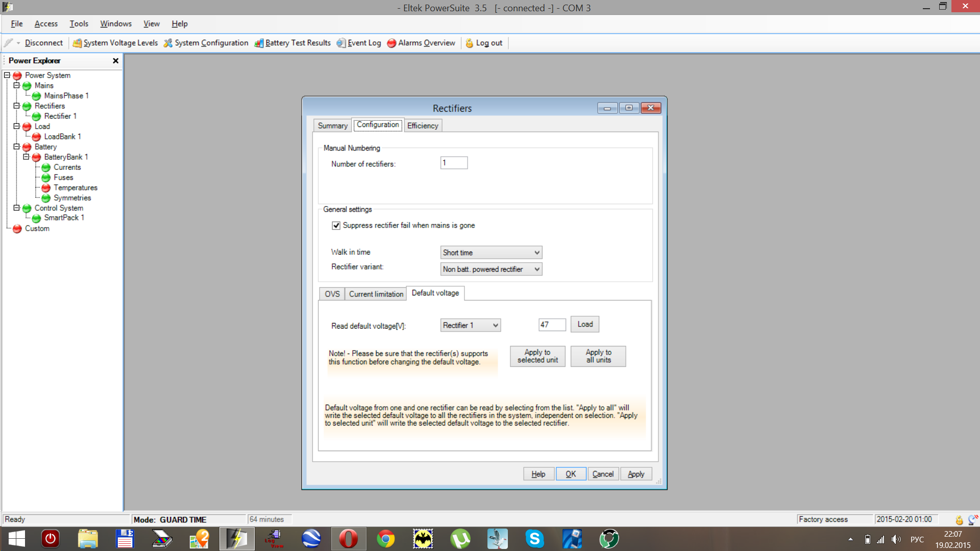Toggle Suppress rectifier fail checkbox
Viewport: 980px width, 551px height.
point(336,226)
